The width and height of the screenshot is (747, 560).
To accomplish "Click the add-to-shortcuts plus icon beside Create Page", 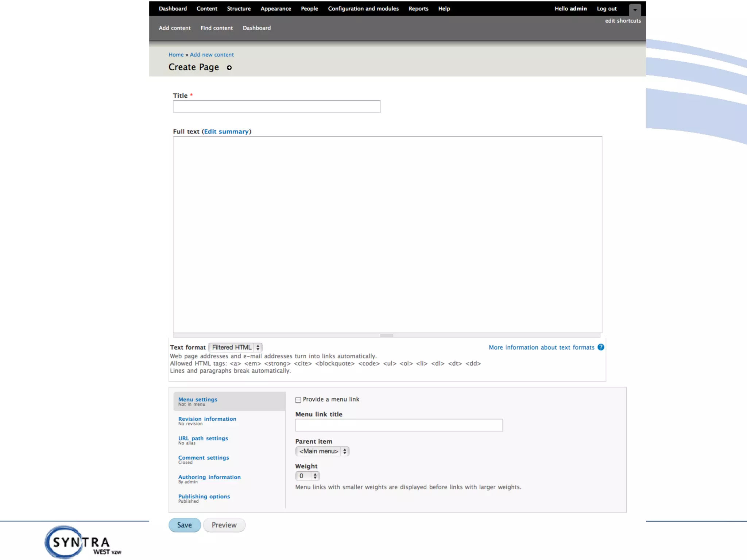I will 229,68.
